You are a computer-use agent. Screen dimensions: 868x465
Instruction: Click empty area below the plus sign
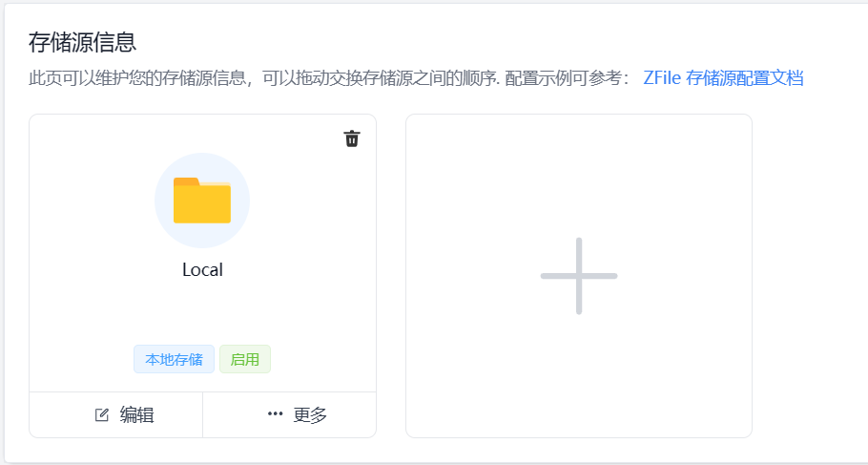pyautogui.click(x=579, y=382)
